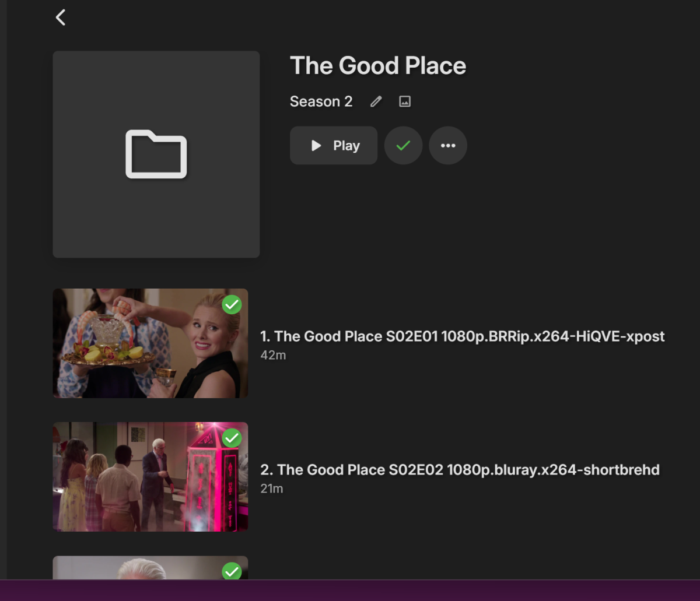The width and height of the screenshot is (700, 601).
Task: Select the Season 2 label text
Action: pos(321,101)
